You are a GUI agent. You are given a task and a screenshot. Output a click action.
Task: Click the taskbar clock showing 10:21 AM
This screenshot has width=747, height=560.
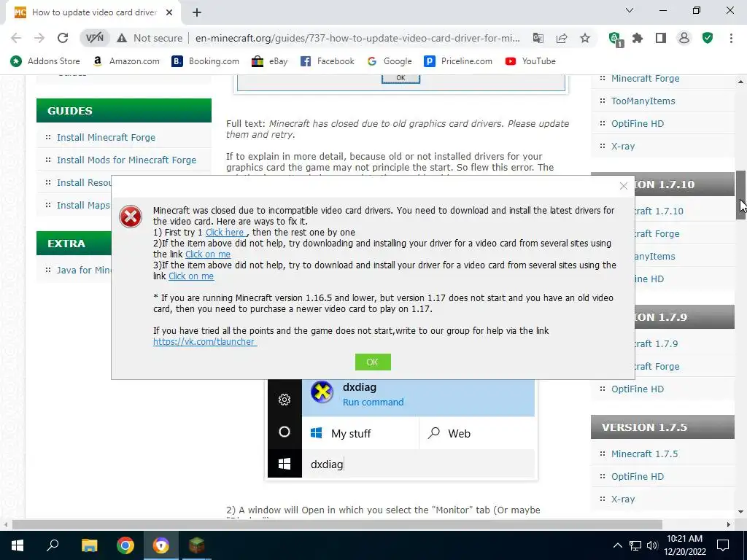[684, 545]
